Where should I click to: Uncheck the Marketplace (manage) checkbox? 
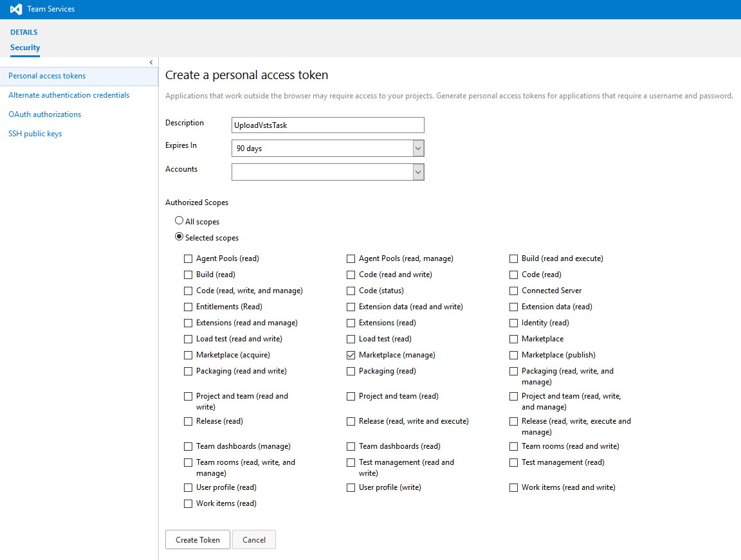pos(351,355)
